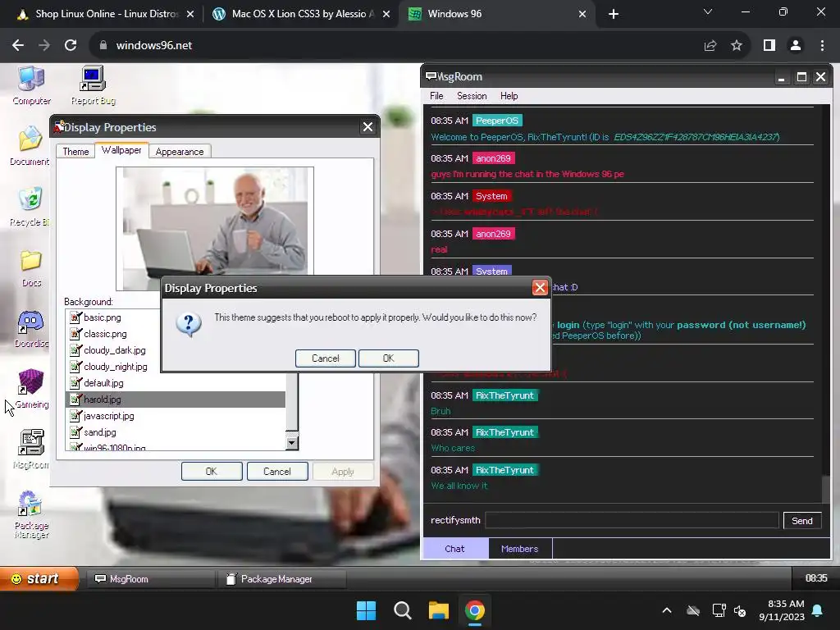
Task: Confirm reboot with the dialog OK button
Action: point(388,358)
